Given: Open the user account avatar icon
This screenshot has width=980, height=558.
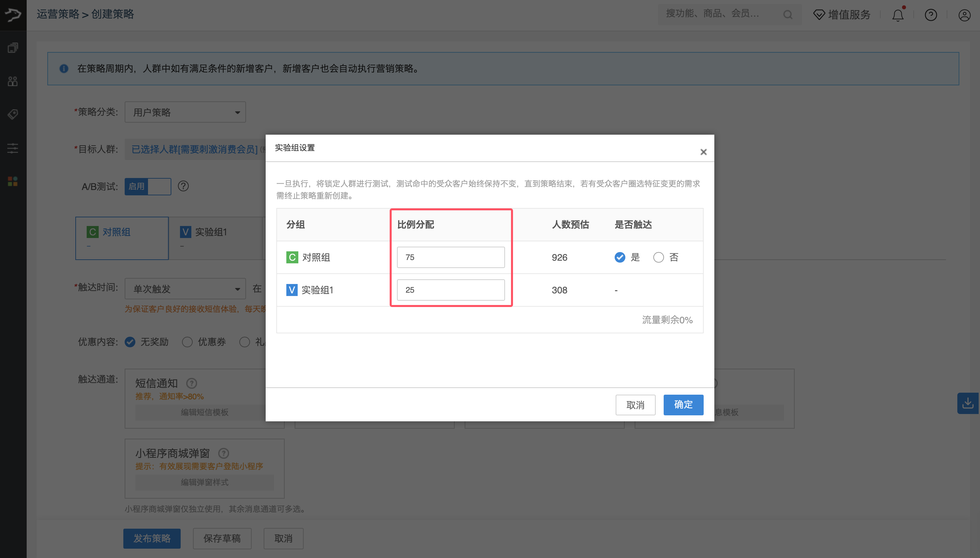Looking at the screenshot, I should (964, 15).
